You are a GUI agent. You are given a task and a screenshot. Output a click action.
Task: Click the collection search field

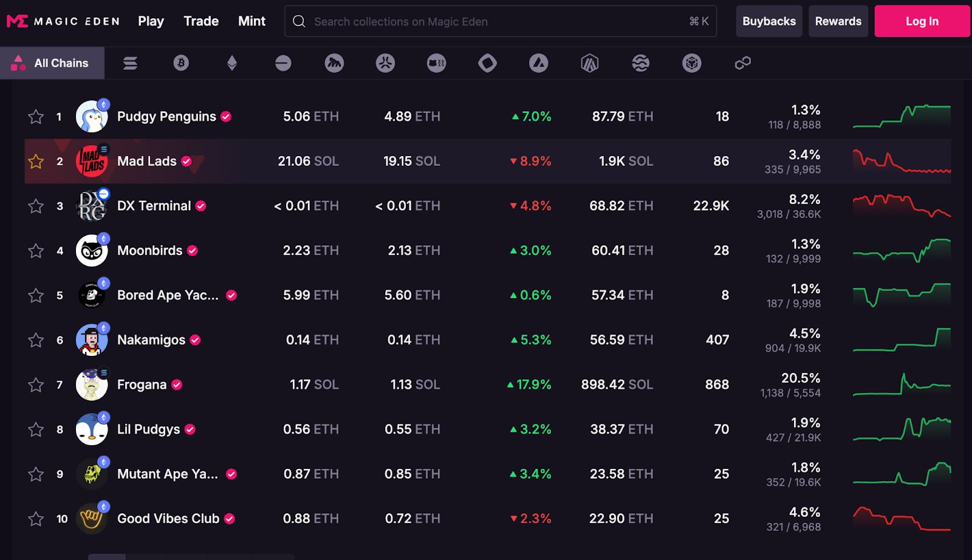tap(501, 21)
